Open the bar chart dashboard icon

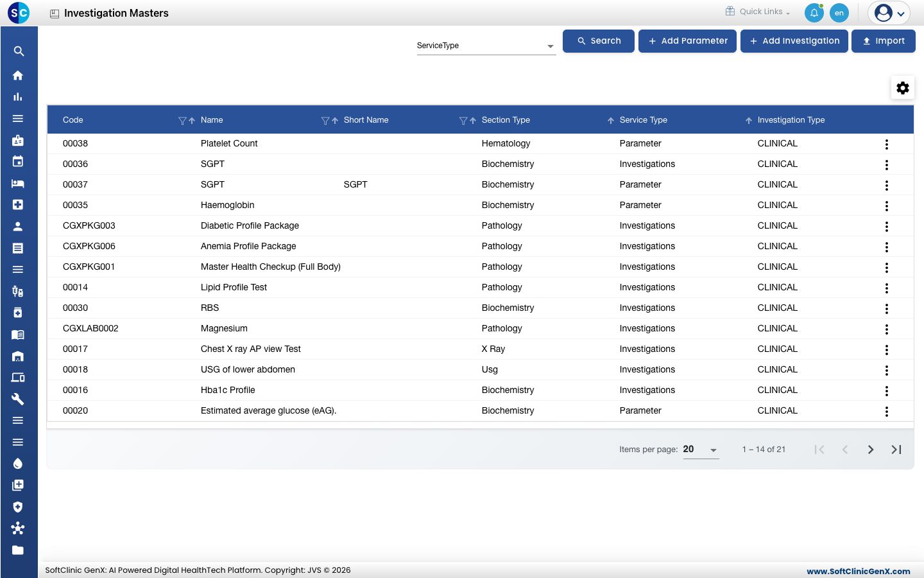point(18,97)
